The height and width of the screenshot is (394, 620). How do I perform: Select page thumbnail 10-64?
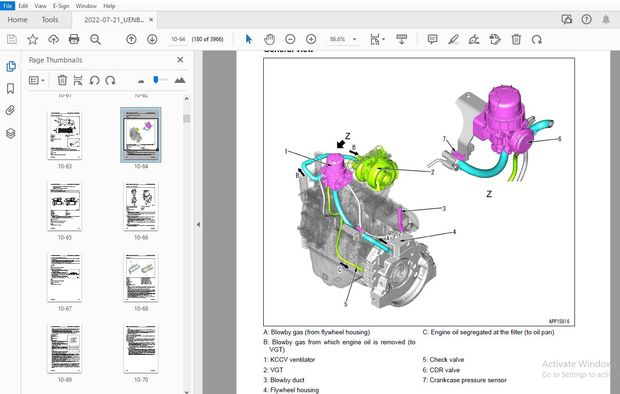[x=141, y=135]
